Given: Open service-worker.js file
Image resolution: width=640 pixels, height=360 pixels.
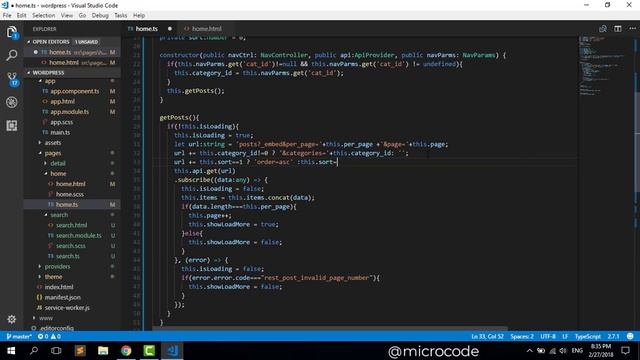Looking at the screenshot, I should coord(67,307).
